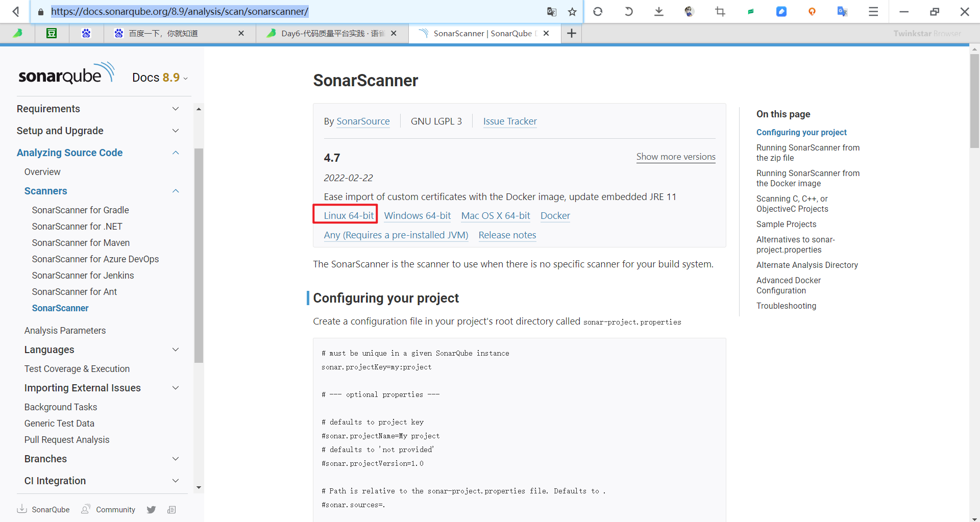Switch to the 百度一下 tab
The image size is (980, 522).
[180, 33]
